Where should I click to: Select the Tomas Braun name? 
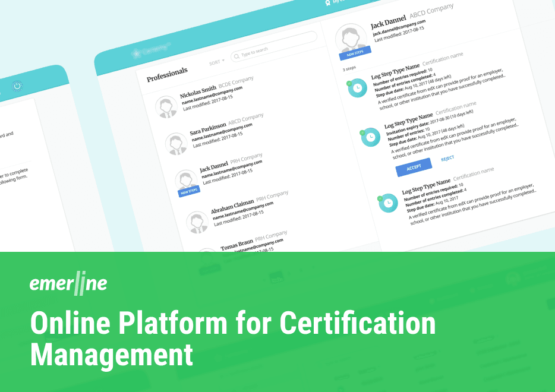(236, 245)
